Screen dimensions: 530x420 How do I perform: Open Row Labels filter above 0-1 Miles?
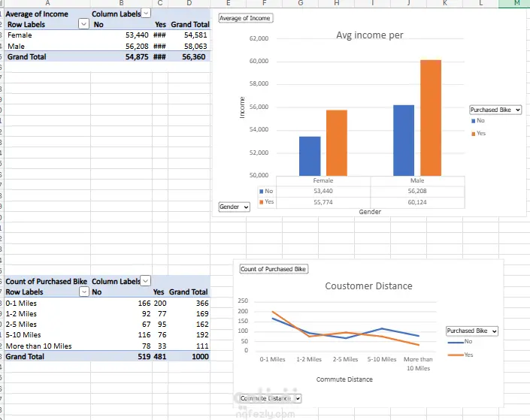[x=84, y=292]
